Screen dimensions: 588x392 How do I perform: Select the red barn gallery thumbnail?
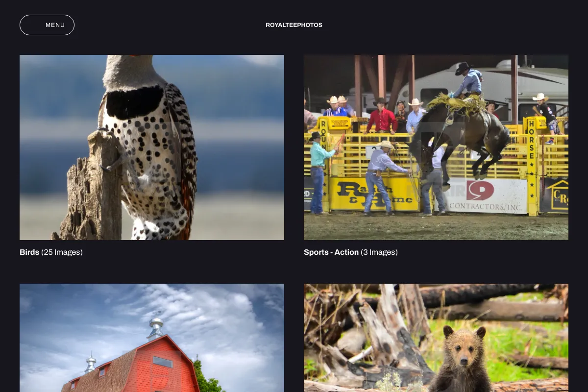pos(152,338)
